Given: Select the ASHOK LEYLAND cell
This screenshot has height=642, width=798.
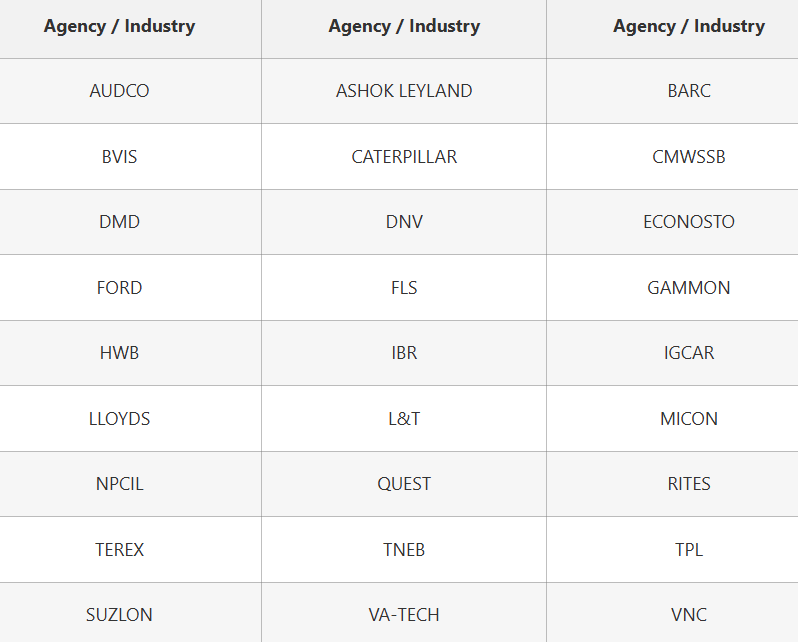Looking at the screenshot, I should pos(404,91).
